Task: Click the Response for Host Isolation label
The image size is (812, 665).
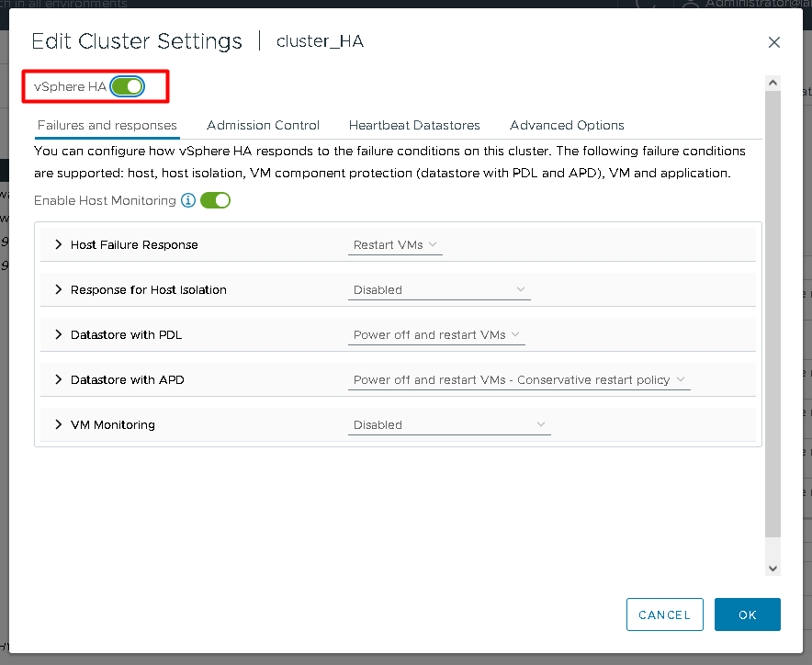Action: [149, 289]
